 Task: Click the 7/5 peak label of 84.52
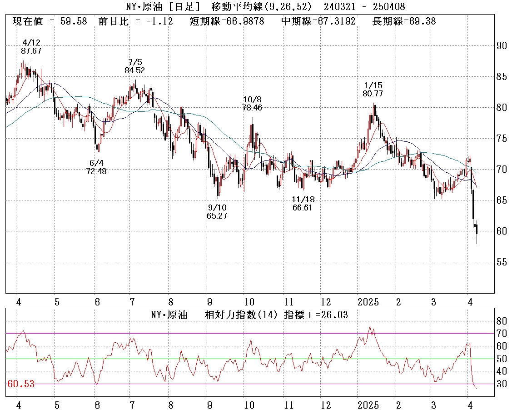134,66
